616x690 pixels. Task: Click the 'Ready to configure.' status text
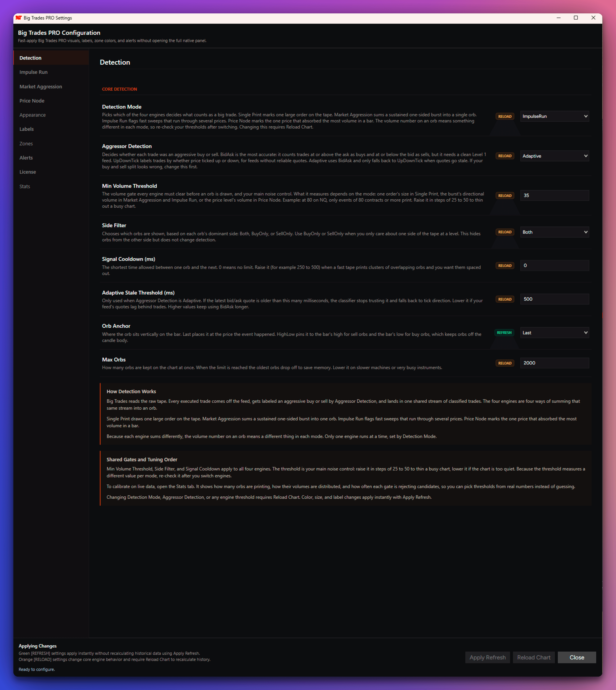(37, 669)
